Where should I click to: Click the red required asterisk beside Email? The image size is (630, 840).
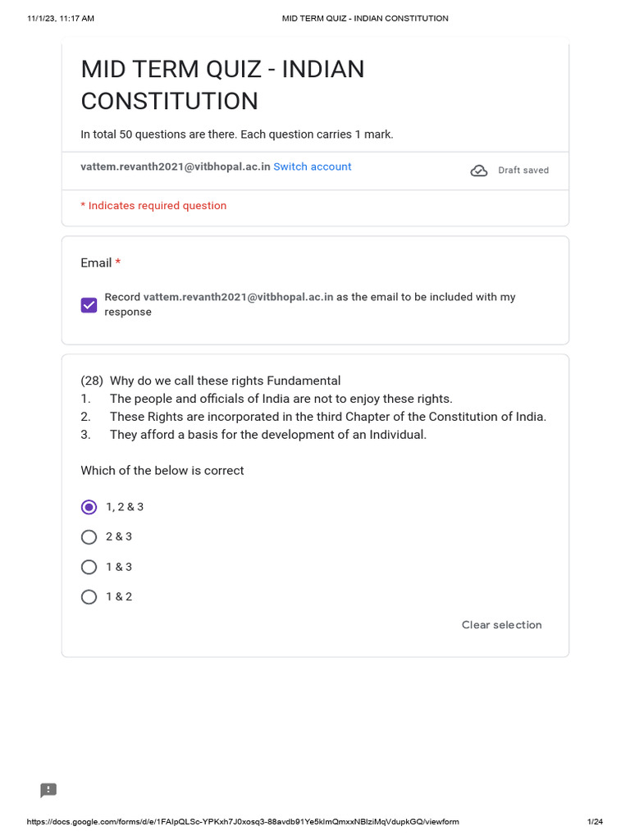pyautogui.click(x=118, y=263)
